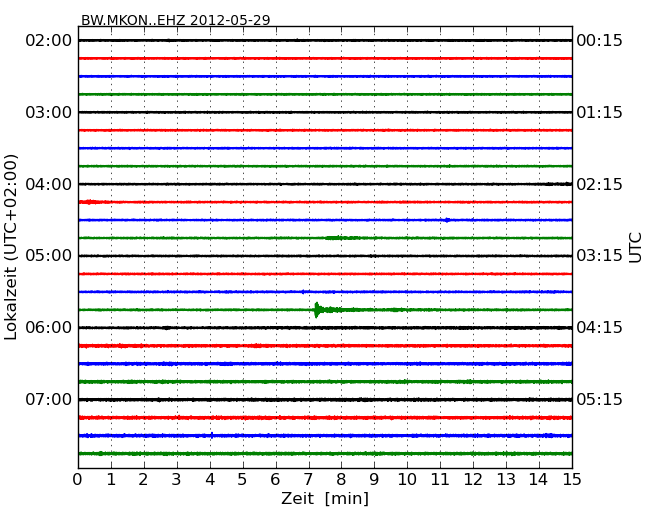
Task: Click the 8 minute tick label
Action: (x=342, y=480)
